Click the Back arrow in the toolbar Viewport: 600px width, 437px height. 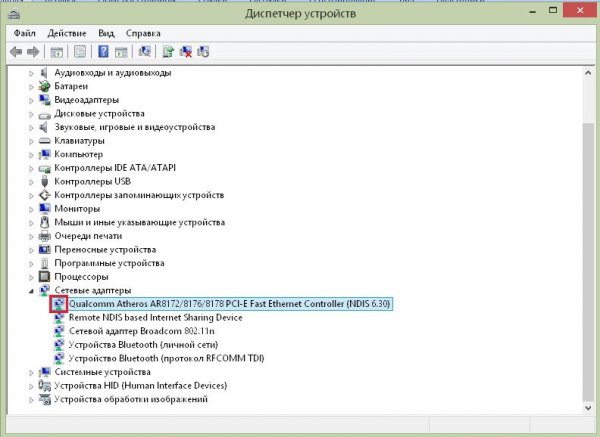point(16,50)
